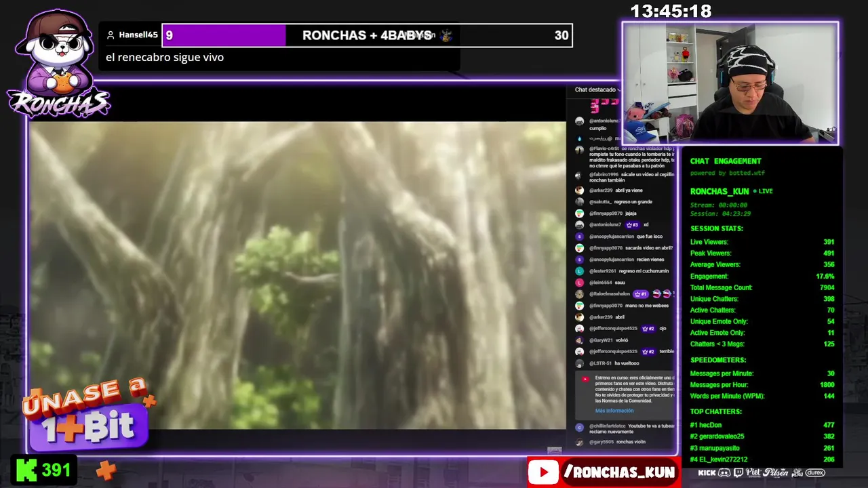The width and height of the screenshot is (868, 488).
Task: Click top chatter "#4 EL_kevin272212"
Action: point(762,460)
